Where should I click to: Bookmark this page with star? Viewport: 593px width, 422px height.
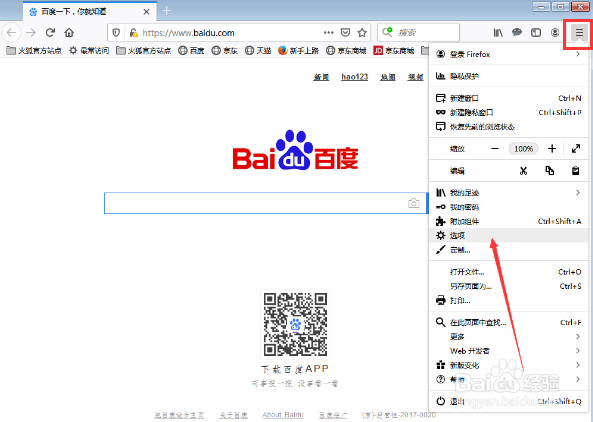click(362, 33)
